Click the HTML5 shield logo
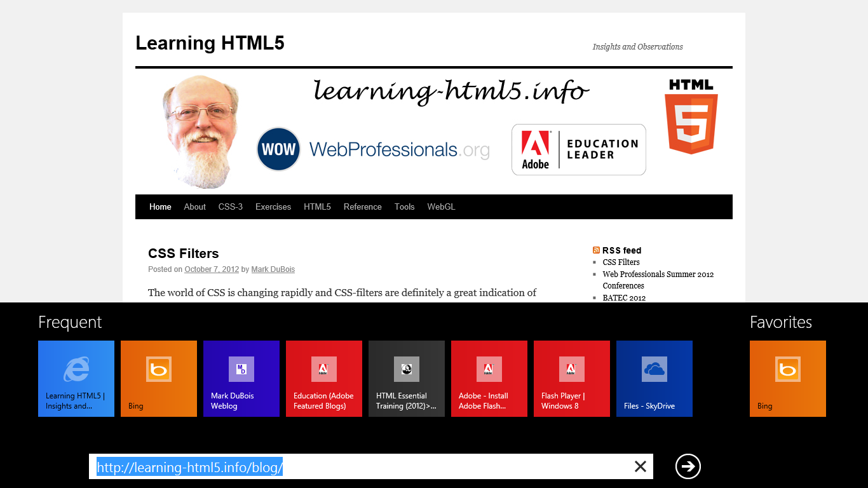The height and width of the screenshot is (488, 868). (691, 116)
